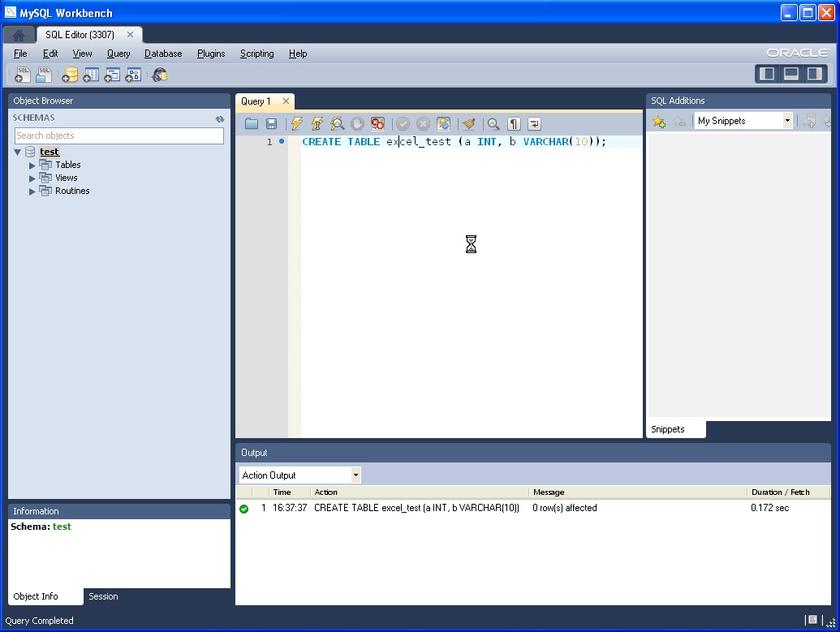Open the Query menu
The image size is (840, 632).
click(x=118, y=54)
